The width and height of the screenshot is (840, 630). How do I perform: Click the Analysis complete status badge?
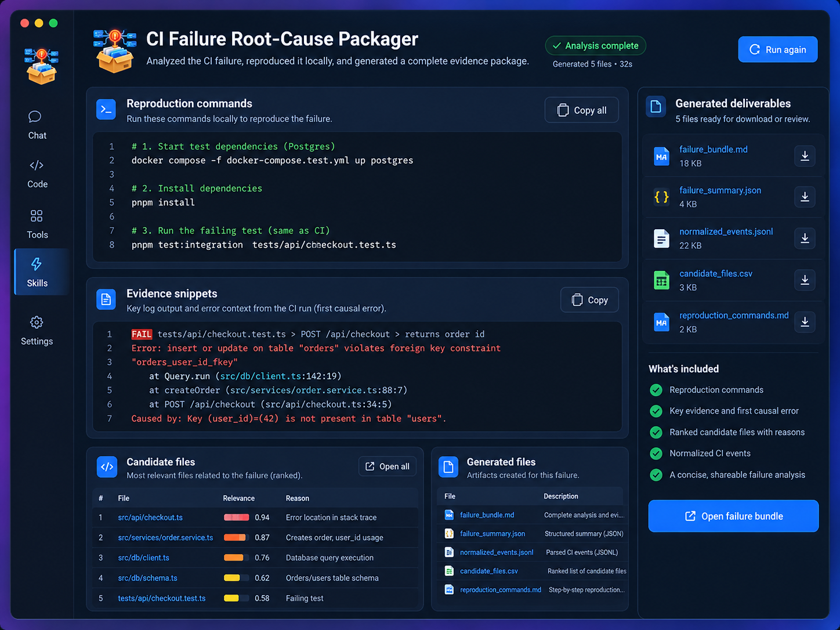596,46
